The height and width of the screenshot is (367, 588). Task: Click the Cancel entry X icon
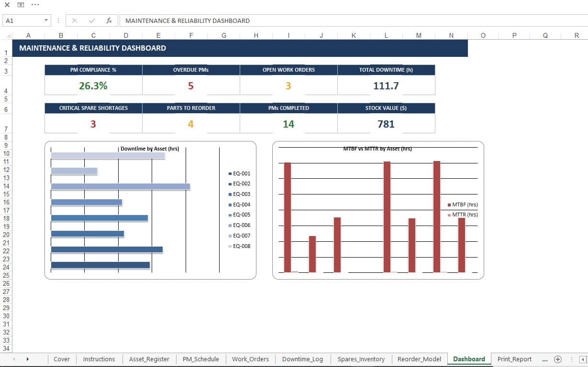75,21
